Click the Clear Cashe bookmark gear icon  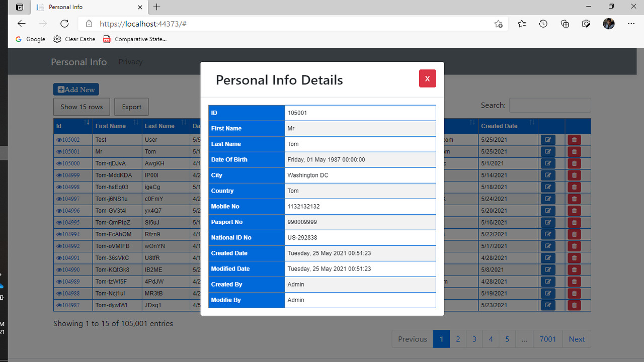(x=57, y=39)
